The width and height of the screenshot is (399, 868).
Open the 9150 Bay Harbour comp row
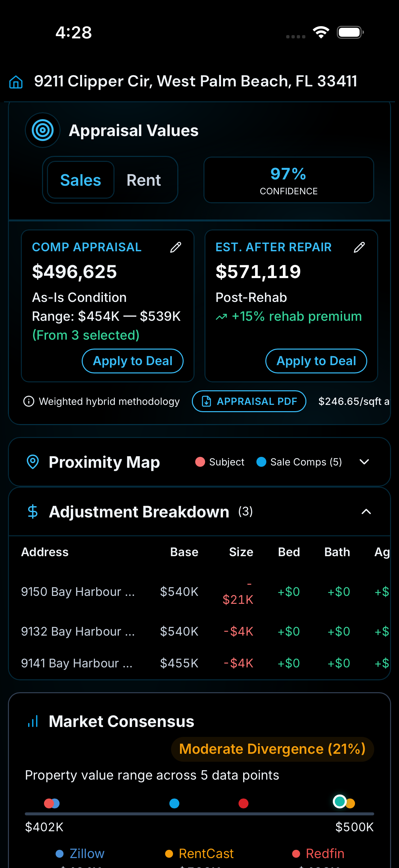coord(199,592)
